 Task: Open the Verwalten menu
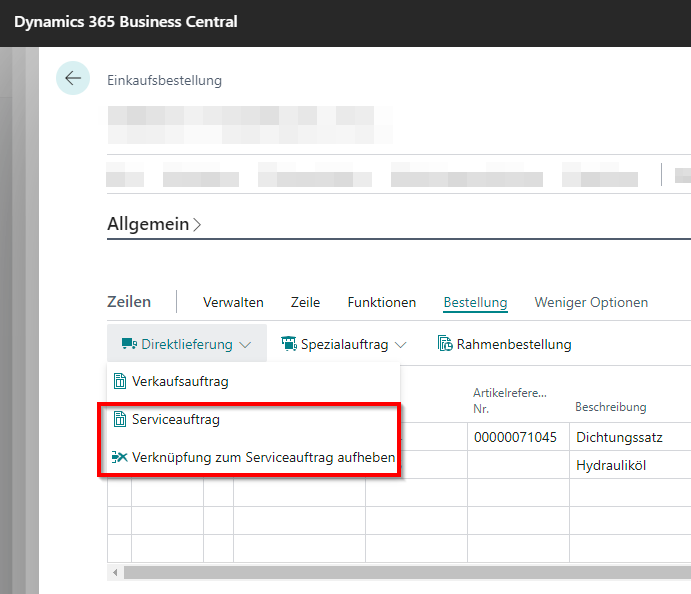point(233,302)
